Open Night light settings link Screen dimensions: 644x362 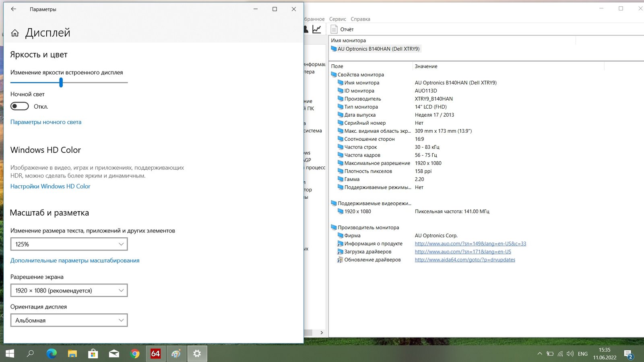pos(46,122)
